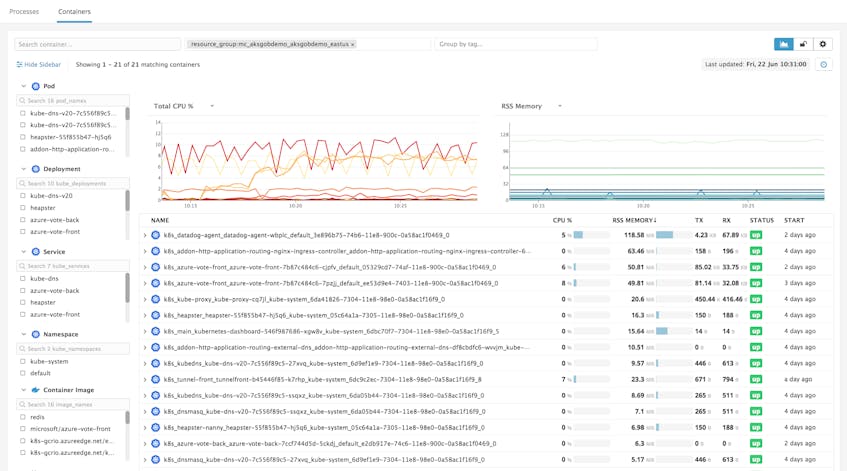Click the clock refresh icon
847x471 pixels.
824,64
